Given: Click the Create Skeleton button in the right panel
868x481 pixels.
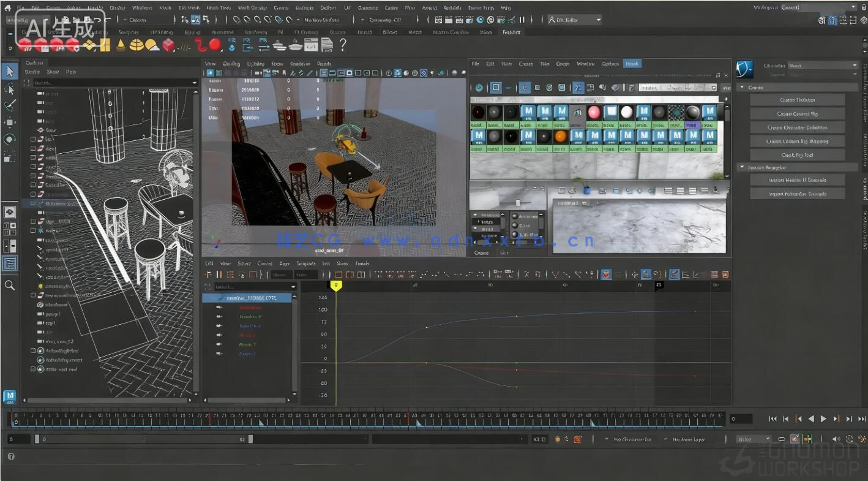Looking at the screenshot, I should point(796,100).
